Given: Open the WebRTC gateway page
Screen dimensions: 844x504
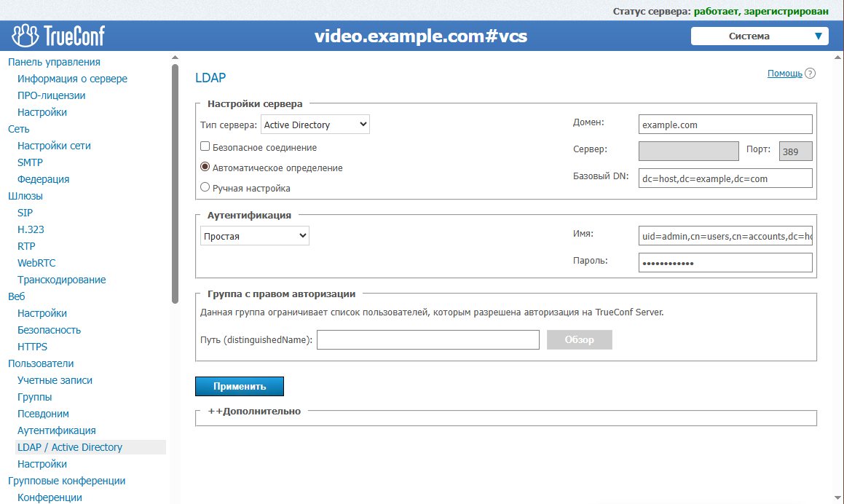Looking at the screenshot, I should (x=36, y=263).
